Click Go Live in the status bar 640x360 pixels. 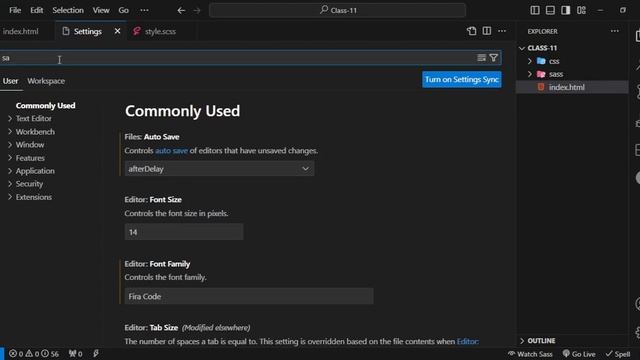pyautogui.click(x=579, y=354)
